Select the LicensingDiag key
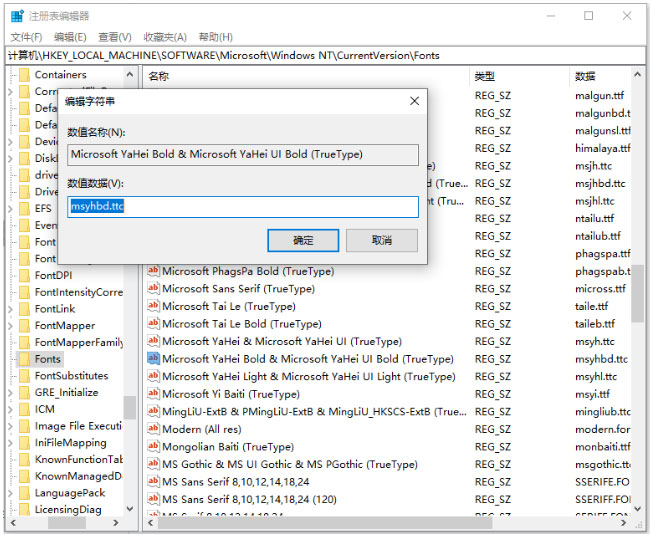650x535 pixels. click(68, 509)
